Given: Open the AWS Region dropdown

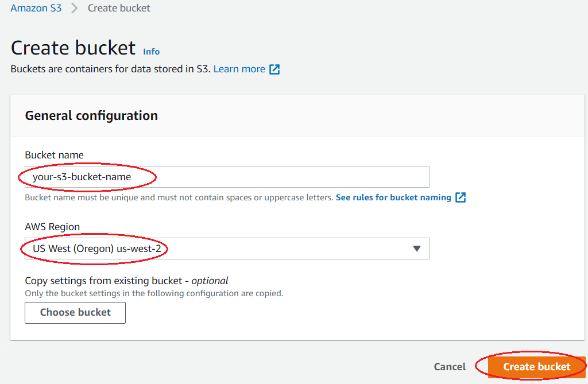Looking at the screenshot, I should click(227, 249).
